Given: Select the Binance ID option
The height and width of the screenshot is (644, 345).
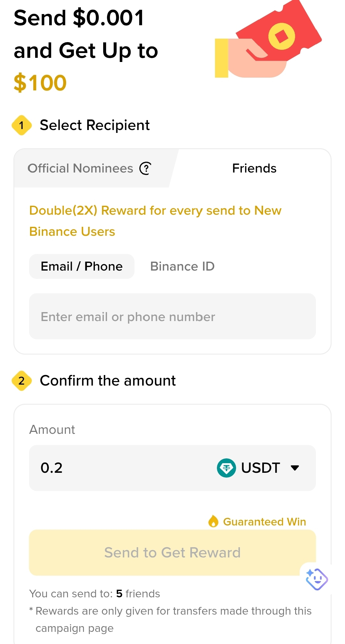Looking at the screenshot, I should 182,266.
